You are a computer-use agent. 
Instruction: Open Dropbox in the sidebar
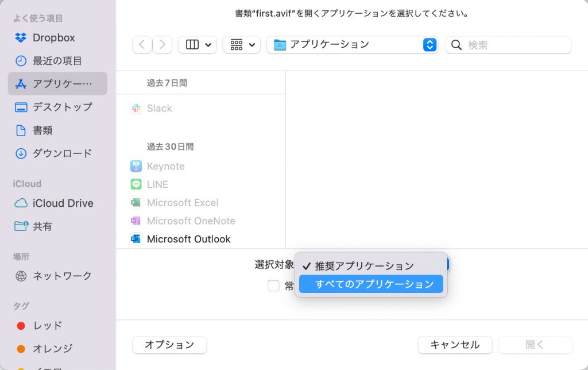pos(57,37)
